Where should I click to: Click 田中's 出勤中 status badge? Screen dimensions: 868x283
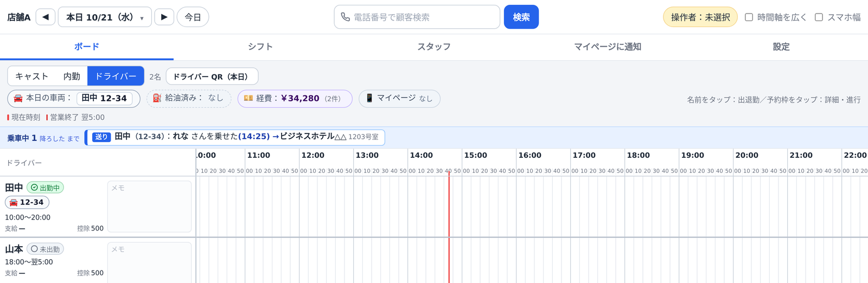(45, 188)
